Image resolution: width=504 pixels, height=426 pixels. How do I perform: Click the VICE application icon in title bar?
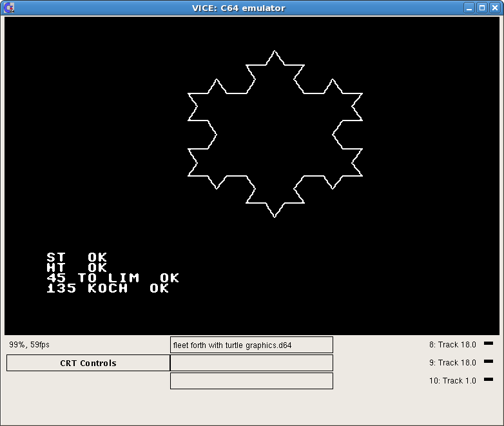[x=8, y=8]
